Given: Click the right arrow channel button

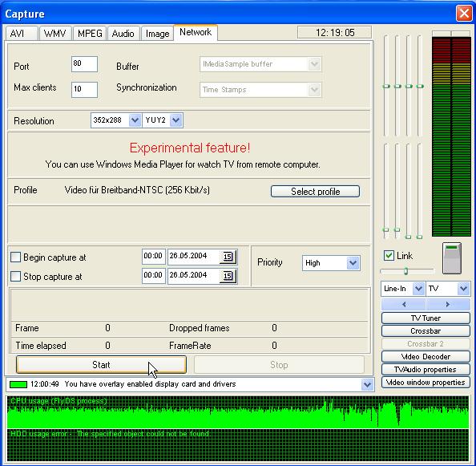Looking at the screenshot, I should (x=448, y=304).
